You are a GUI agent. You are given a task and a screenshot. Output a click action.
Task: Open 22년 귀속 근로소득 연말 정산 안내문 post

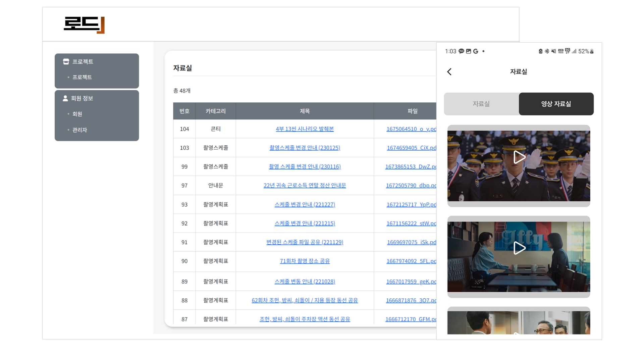point(305,185)
